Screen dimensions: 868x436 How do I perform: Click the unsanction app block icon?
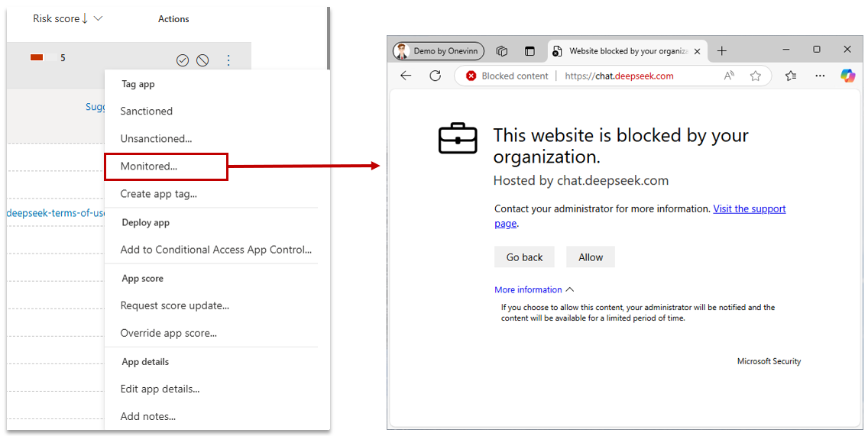(202, 60)
